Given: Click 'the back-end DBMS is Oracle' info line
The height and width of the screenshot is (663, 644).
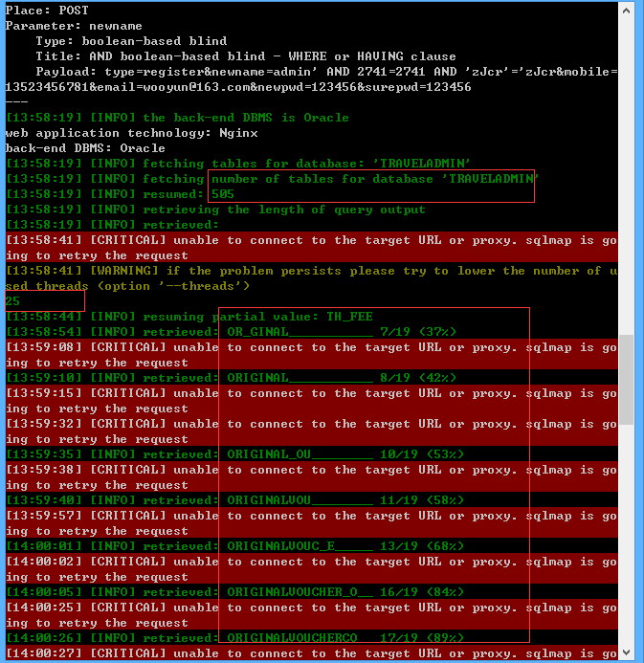Looking at the screenshot, I should [x=177, y=118].
